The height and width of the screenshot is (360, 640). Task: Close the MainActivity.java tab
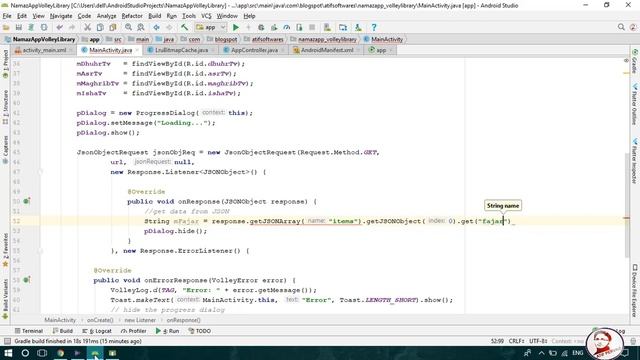pos(137,50)
